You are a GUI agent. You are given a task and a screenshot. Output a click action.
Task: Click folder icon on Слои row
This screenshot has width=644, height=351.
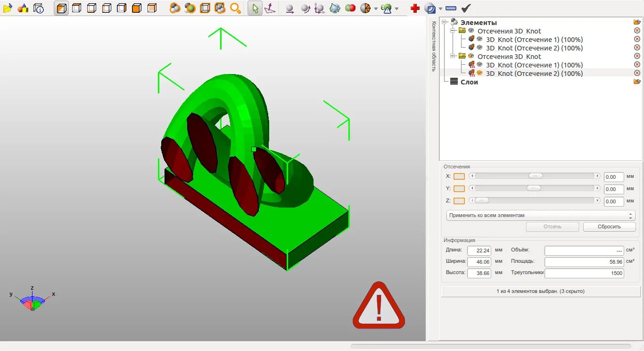[x=637, y=82]
